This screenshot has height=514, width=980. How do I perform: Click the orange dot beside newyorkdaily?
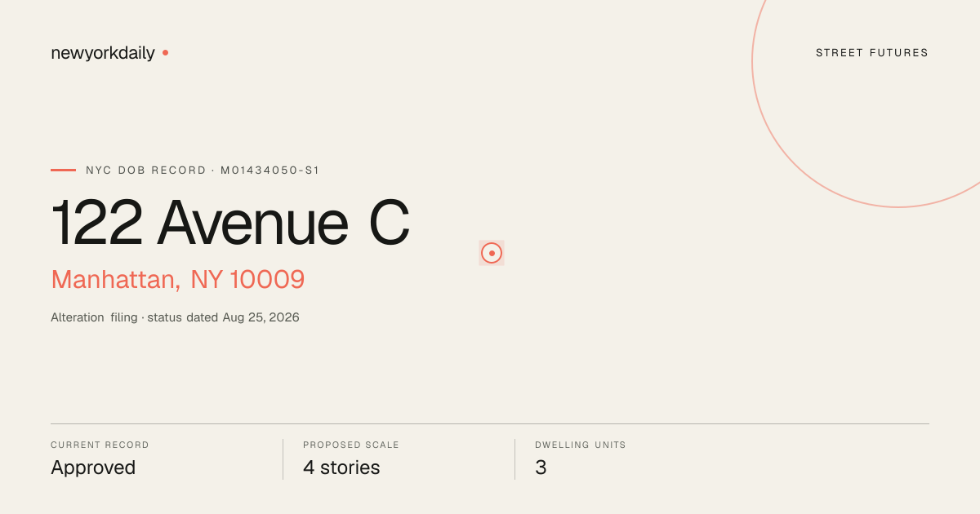[165, 52]
